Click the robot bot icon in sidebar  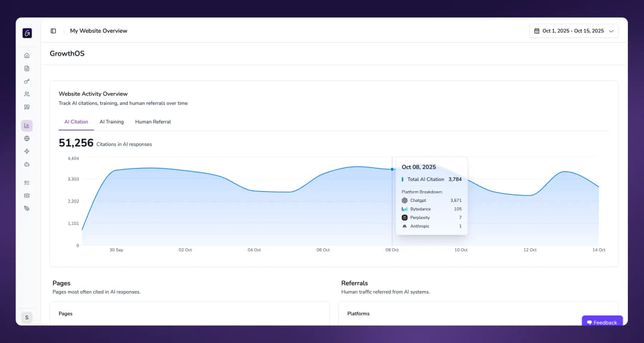click(27, 164)
